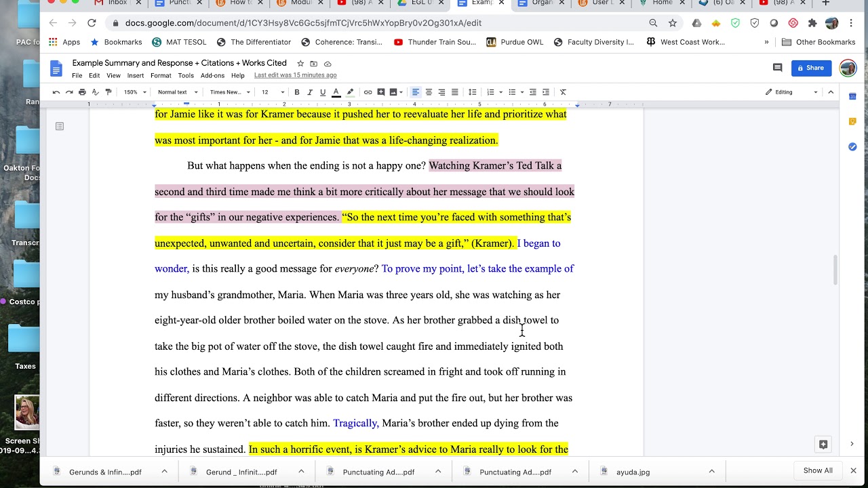The width and height of the screenshot is (868, 488).
Task: Justify the paragraph text
Action: pos(455,92)
